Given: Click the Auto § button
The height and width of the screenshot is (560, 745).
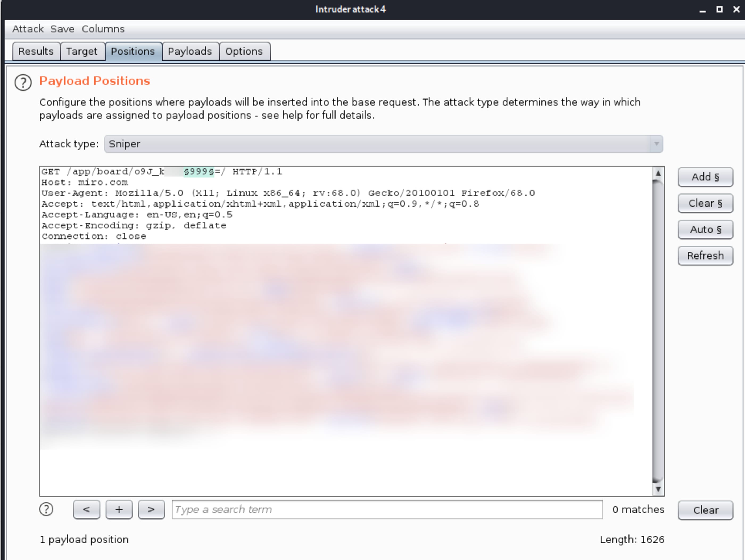Looking at the screenshot, I should tap(705, 229).
